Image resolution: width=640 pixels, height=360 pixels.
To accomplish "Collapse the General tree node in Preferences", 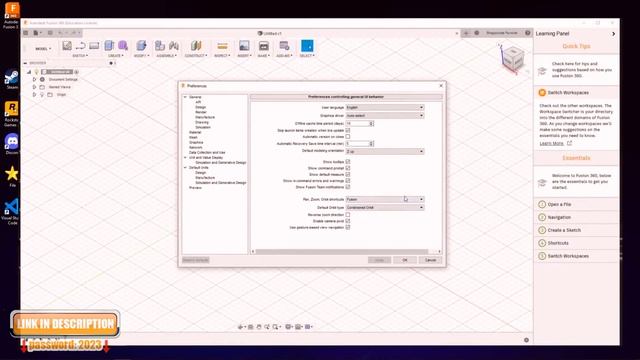I will (185, 97).
